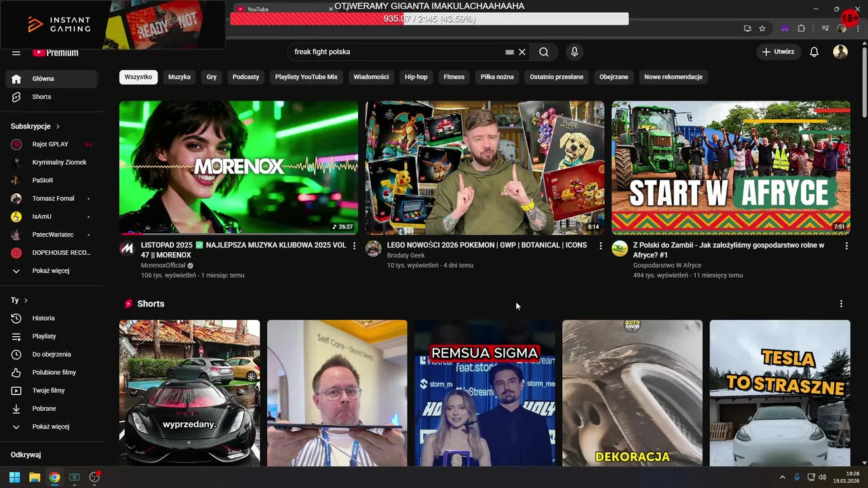The image size is (868, 488).
Task: Open Windows Start menu
Action: pyautogui.click(x=15, y=477)
